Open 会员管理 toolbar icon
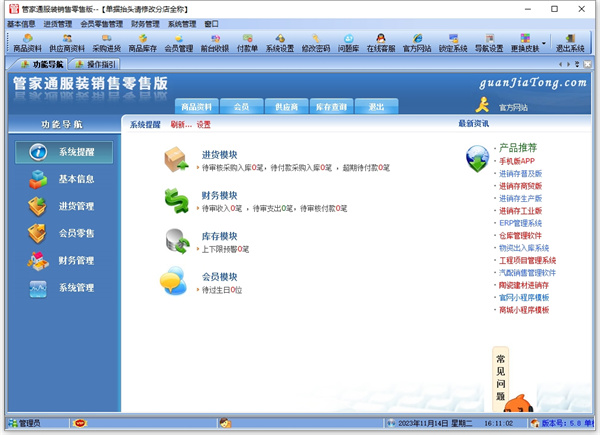 click(178, 43)
